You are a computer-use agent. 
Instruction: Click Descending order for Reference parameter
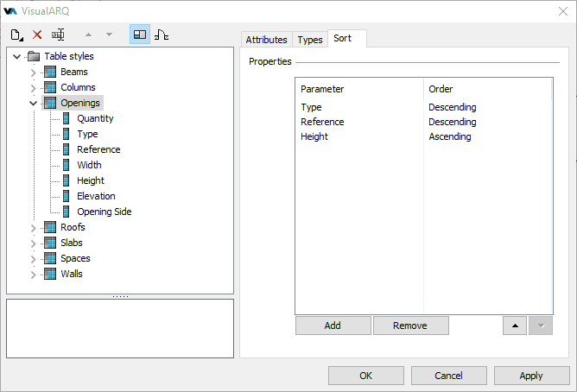[x=453, y=122]
